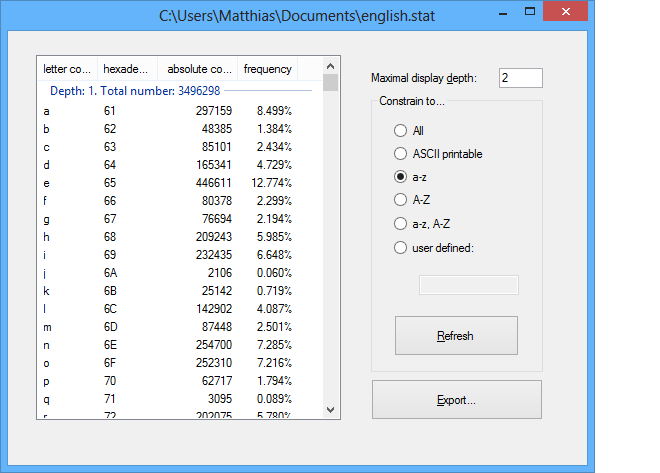Click the list scroll up arrow
This screenshot has width=660, height=473.
click(332, 64)
